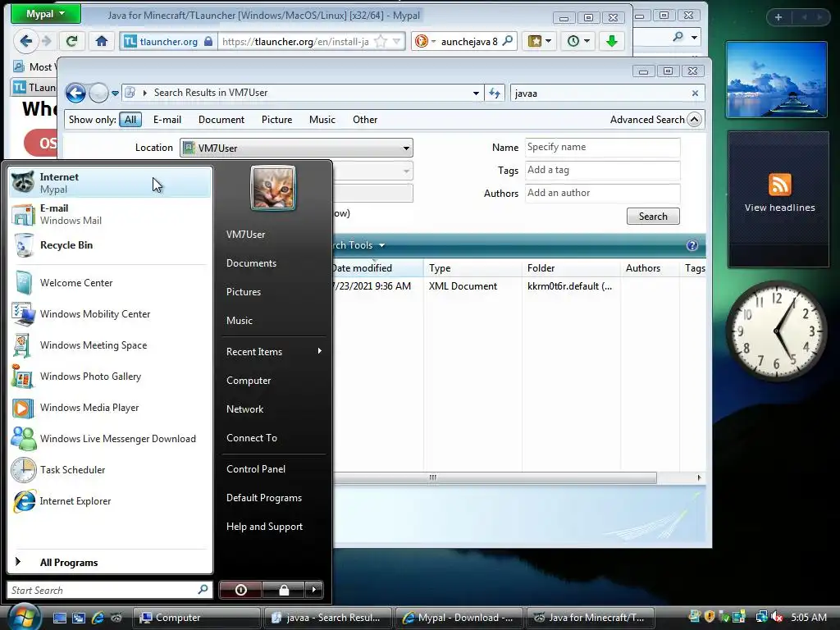The width and height of the screenshot is (840, 630).
Task: Filter search results to Other
Action: (x=365, y=120)
